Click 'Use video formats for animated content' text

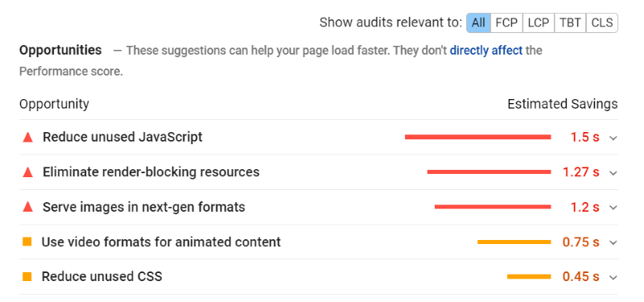click(x=162, y=242)
